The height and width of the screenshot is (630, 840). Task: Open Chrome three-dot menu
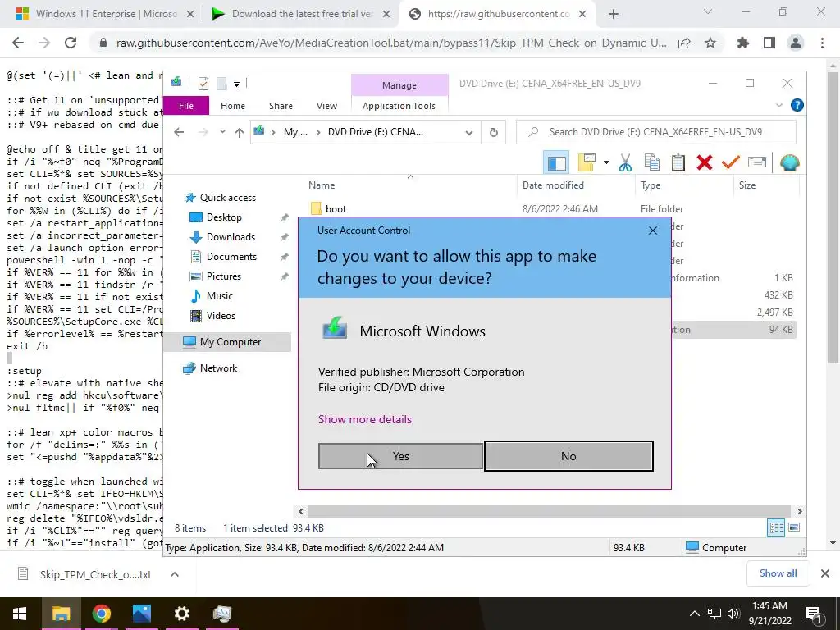click(822, 43)
